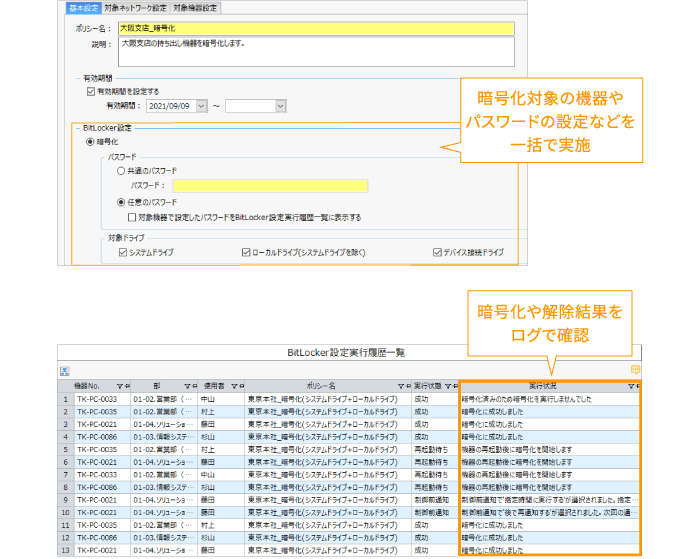Viewport: 700px width, 559px height.
Task: Sort by the 実行状況 column header
Action: pyautogui.click(x=543, y=386)
